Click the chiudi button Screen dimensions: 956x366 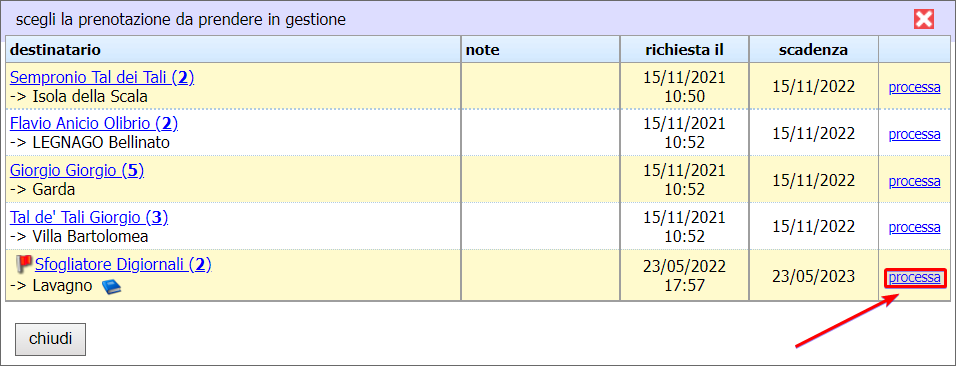[50, 339]
